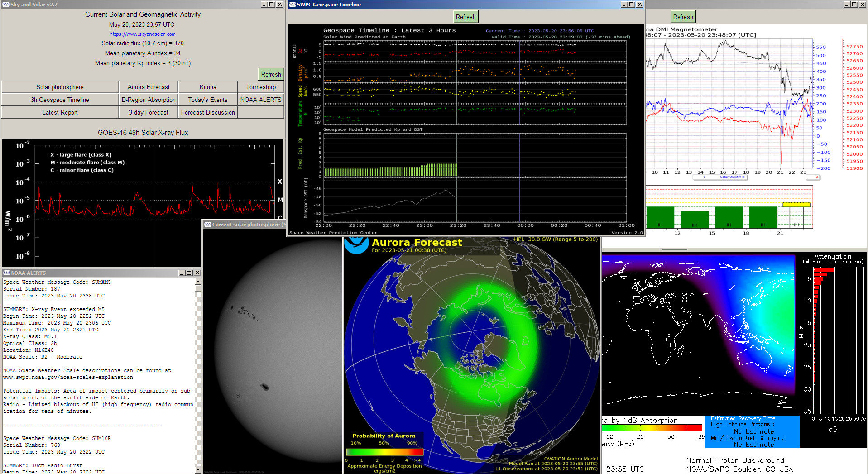Click 'Optical Class: 2b' line

pyautogui.click(x=30, y=343)
